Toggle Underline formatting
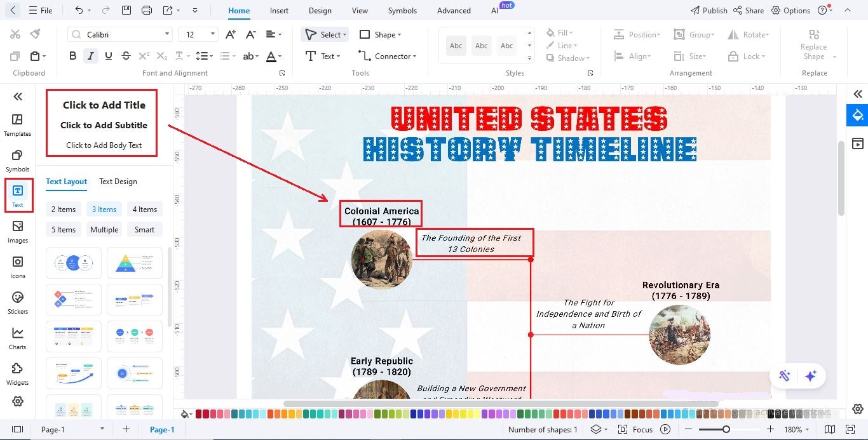The image size is (868, 440). 109,56
